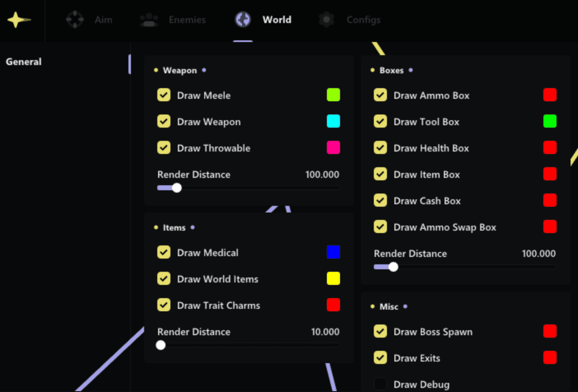Screen dimensions: 578x392
Task: Open the Draw Weapon cyan color swatch
Action: pos(333,121)
